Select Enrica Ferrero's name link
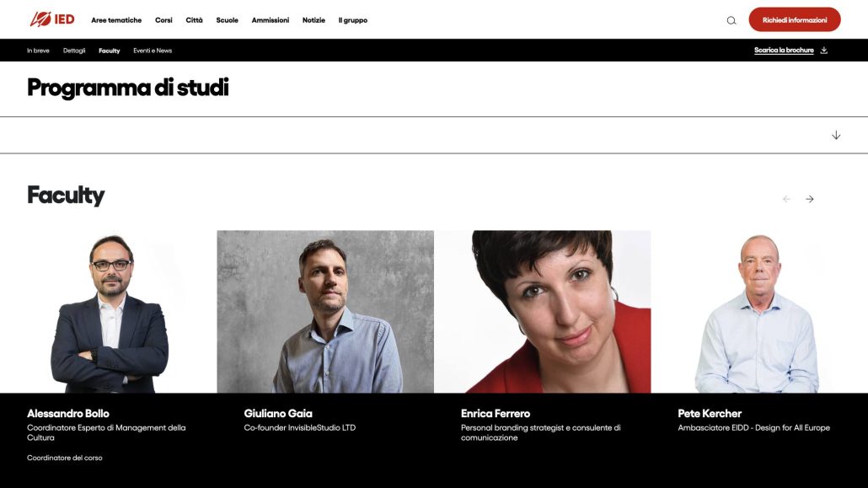 point(496,413)
